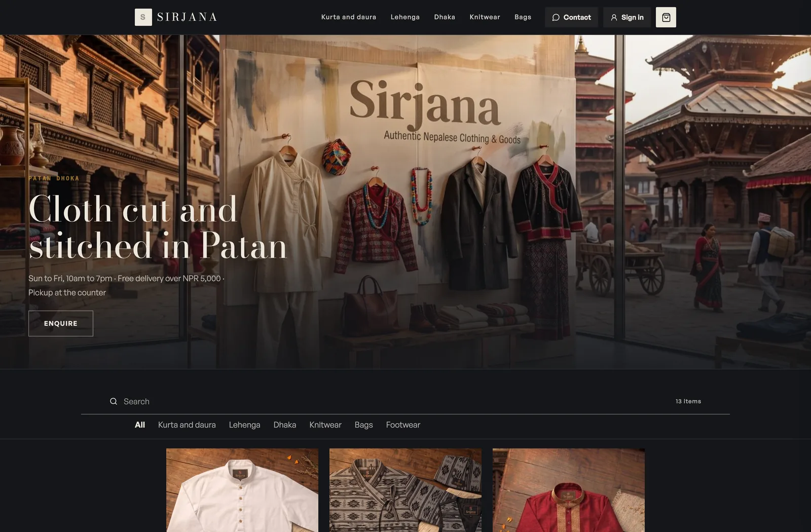The height and width of the screenshot is (532, 811).
Task: Open Bags in the top navigation
Action: tap(523, 17)
